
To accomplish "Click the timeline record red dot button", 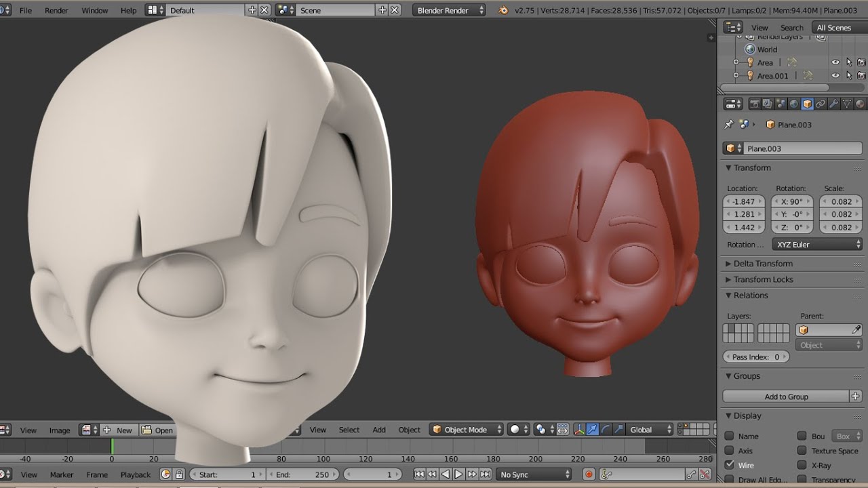I will point(589,474).
